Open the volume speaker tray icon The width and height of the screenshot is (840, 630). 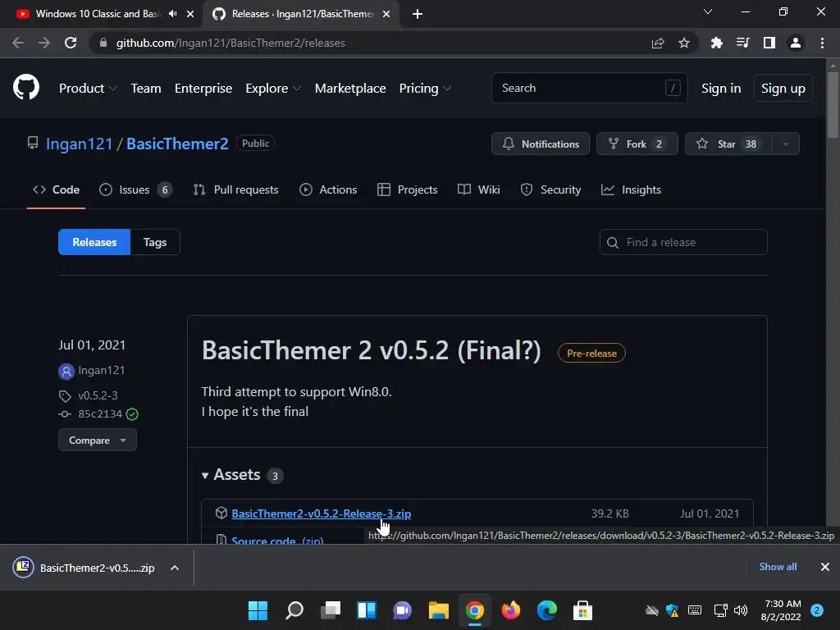click(x=741, y=610)
